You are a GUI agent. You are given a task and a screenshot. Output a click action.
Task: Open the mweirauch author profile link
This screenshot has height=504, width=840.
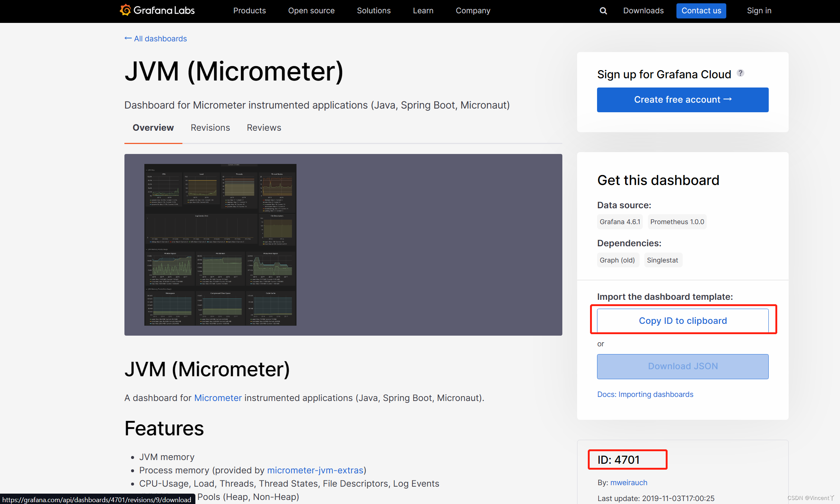[629, 483]
